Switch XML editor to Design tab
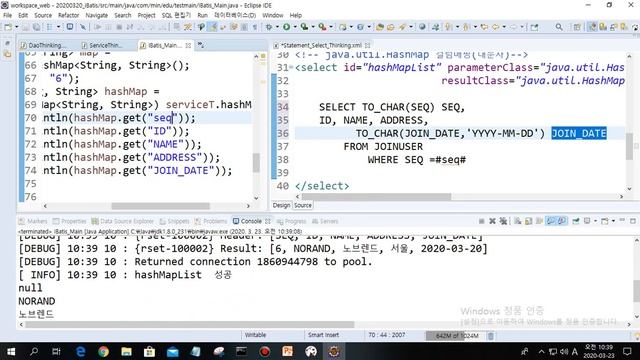The image size is (640, 360). pos(281,205)
